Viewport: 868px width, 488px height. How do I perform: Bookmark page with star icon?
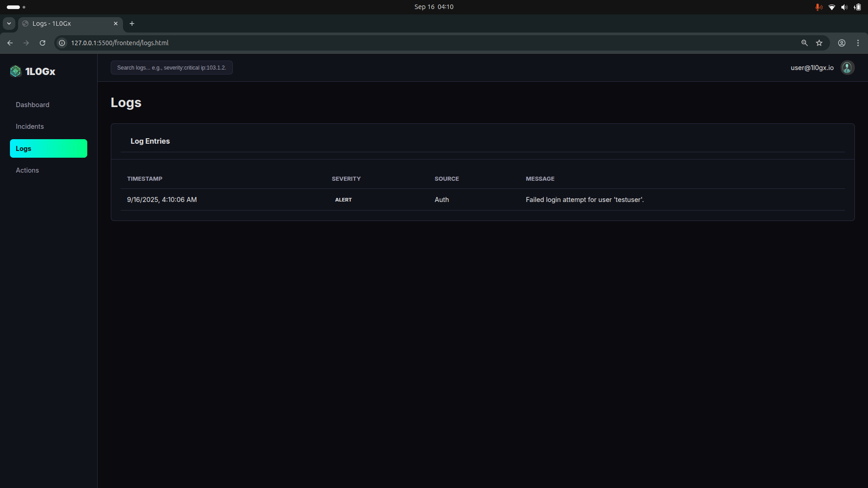(819, 43)
